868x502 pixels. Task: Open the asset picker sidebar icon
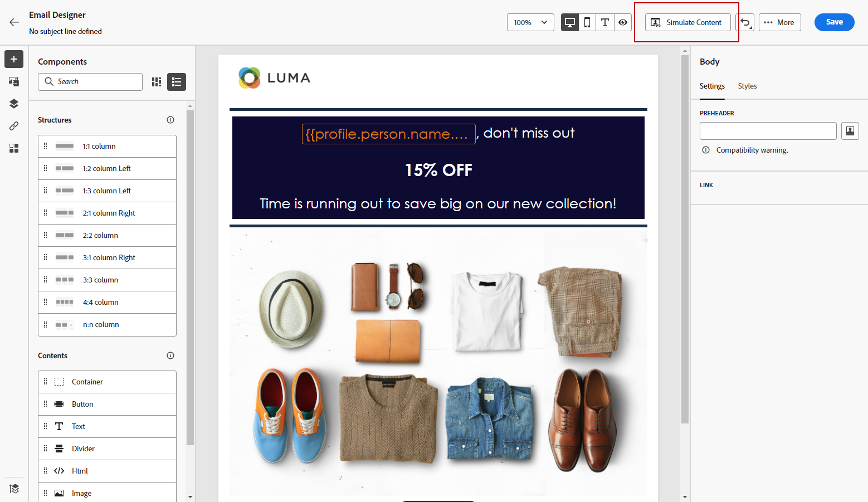coord(14,81)
